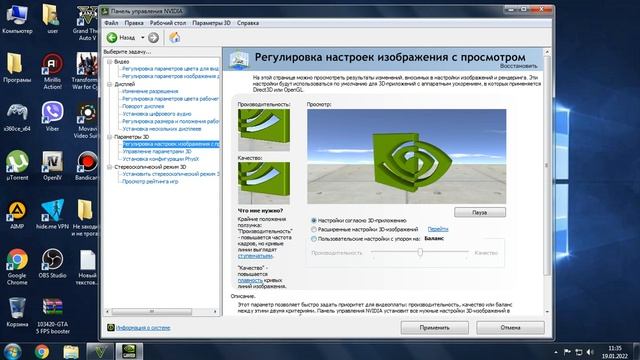Click the 'ступенчатыми' help link

point(255,256)
